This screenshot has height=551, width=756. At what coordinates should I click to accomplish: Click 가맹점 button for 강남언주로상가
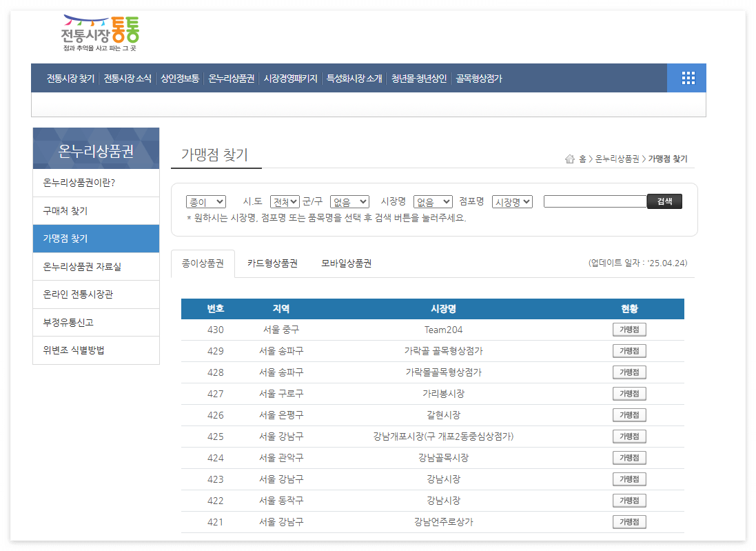[629, 521]
